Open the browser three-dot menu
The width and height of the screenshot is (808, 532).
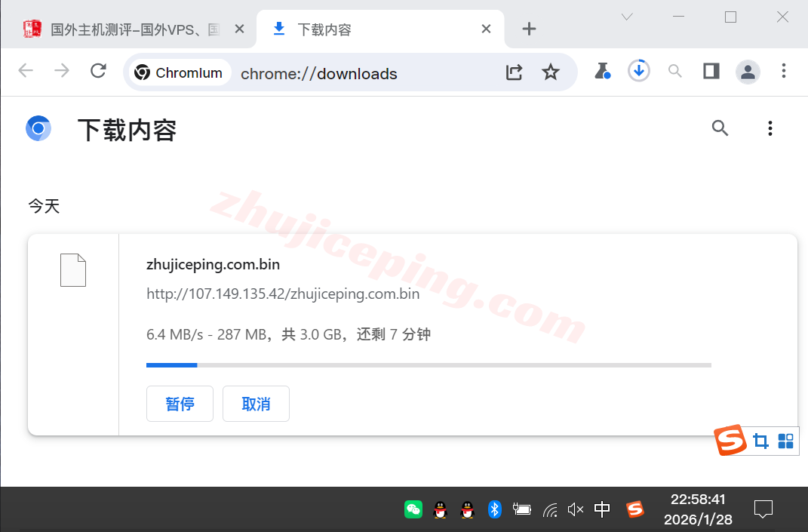[x=784, y=70]
